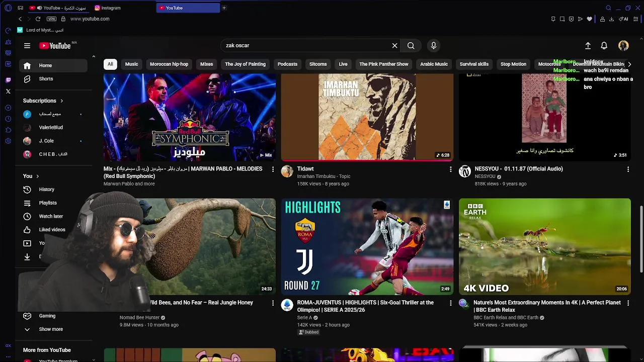Mute the audio-playing YouTube tab speaker icon

point(39,8)
